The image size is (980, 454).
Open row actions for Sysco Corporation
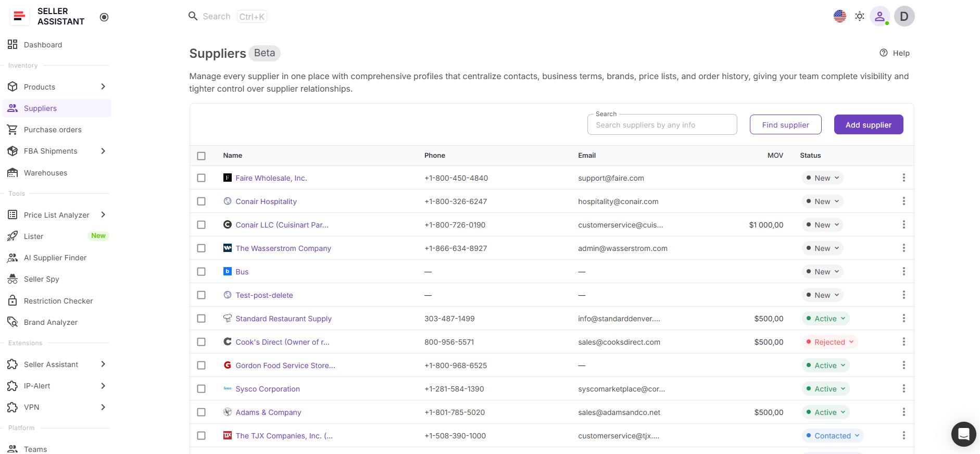904,388
